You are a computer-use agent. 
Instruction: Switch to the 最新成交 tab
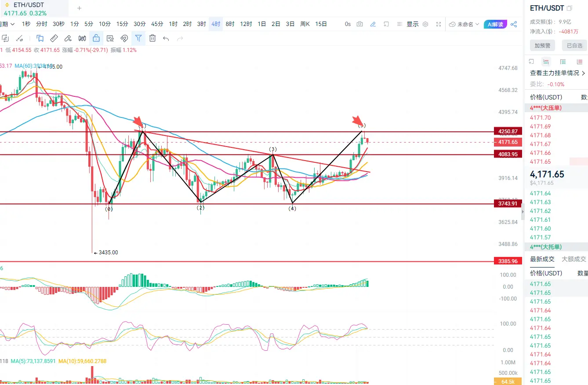(x=542, y=259)
